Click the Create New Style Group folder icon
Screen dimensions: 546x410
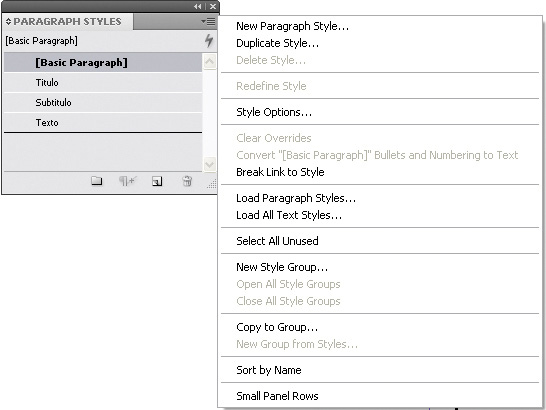[96, 181]
